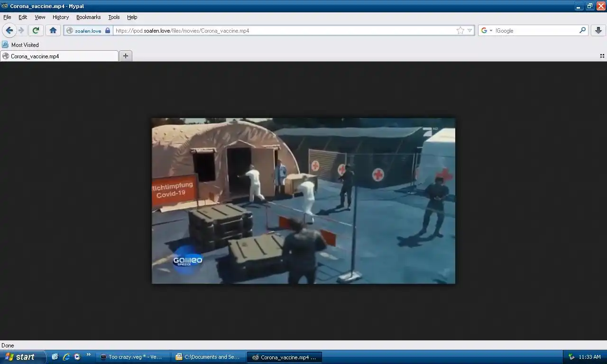The height and width of the screenshot is (364, 607).
Task: Open the File menu
Action: pyautogui.click(x=7, y=17)
